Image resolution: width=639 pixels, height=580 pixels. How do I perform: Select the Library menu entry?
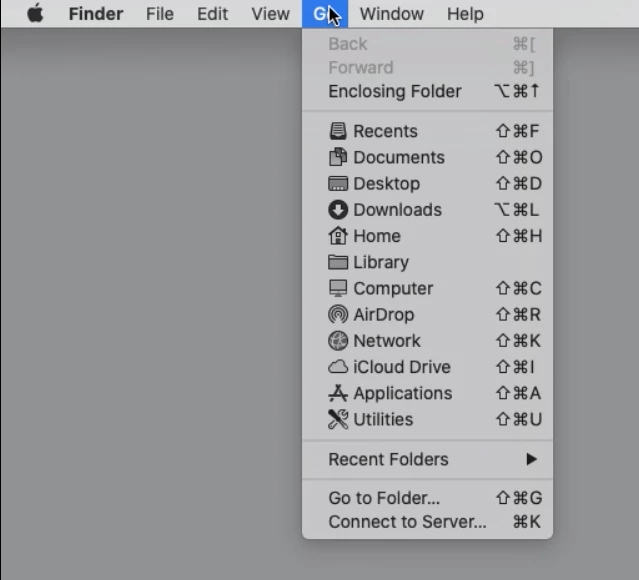(x=427, y=262)
